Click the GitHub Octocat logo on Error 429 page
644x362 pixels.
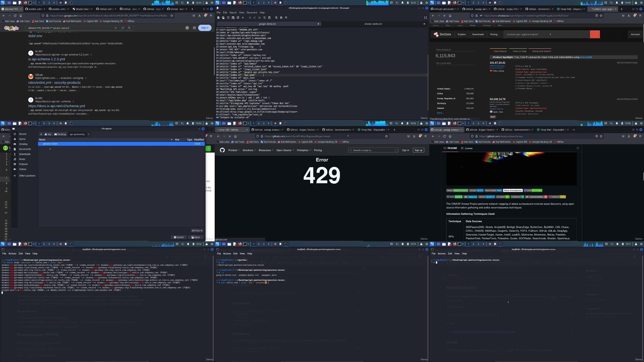222,150
